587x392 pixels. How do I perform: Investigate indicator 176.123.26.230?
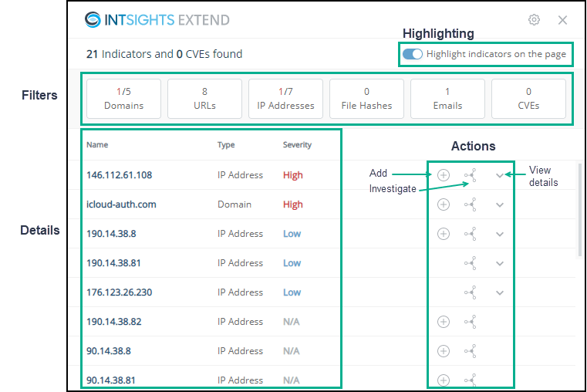[471, 292]
